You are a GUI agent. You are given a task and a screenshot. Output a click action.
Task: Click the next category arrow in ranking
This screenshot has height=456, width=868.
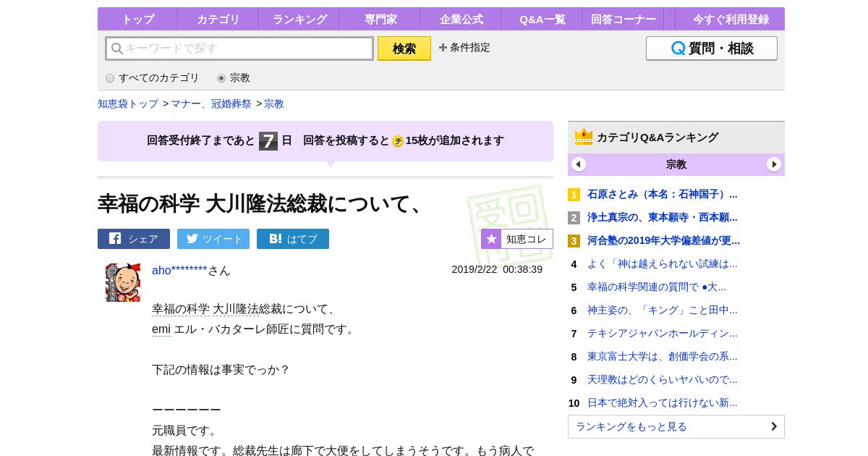pos(774,164)
